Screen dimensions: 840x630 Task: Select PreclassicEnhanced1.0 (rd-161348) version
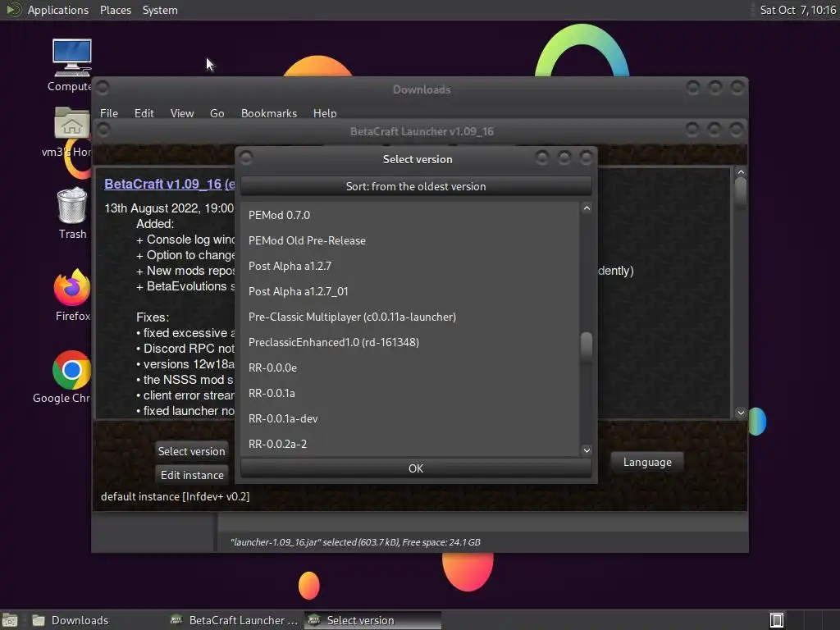(x=410, y=342)
